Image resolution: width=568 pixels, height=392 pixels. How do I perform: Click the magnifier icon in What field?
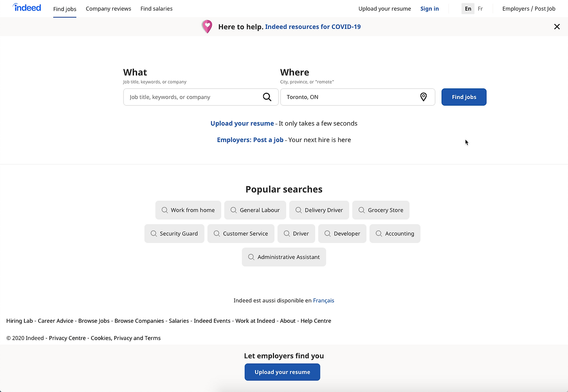(267, 97)
